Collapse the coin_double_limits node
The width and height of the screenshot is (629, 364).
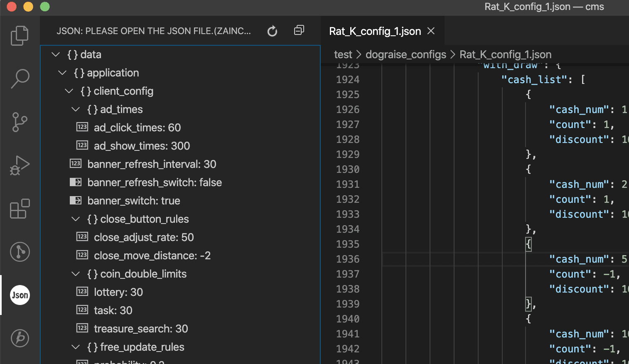tap(76, 274)
